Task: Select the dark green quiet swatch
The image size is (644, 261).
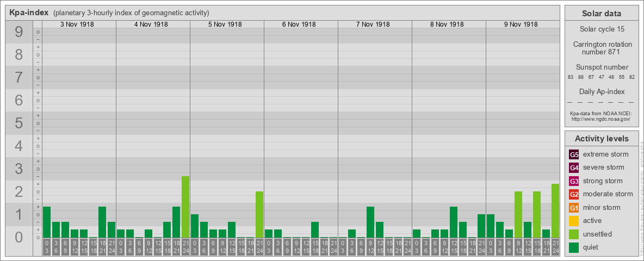Action: (574, 247)
